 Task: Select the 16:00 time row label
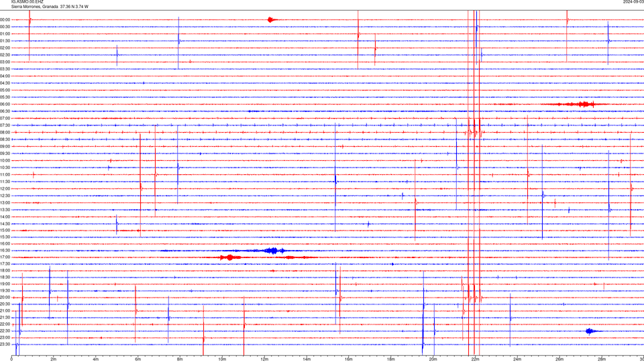[x=5, y=243]
